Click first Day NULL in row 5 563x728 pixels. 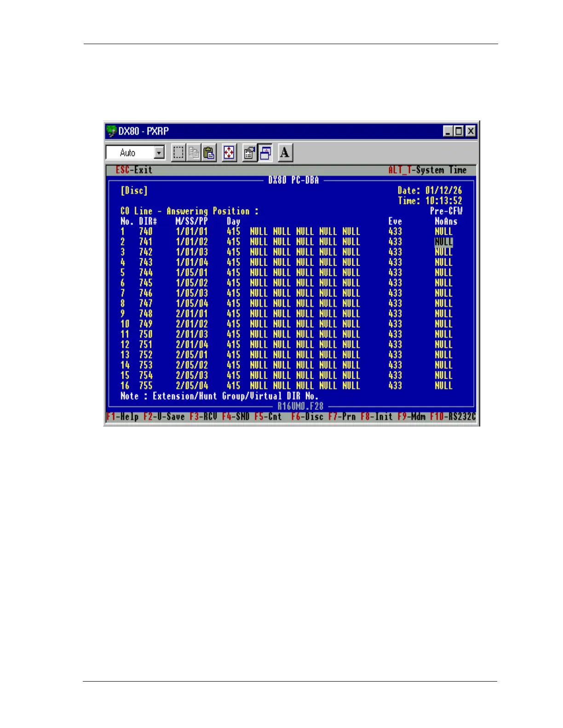(x=259, y=273)
